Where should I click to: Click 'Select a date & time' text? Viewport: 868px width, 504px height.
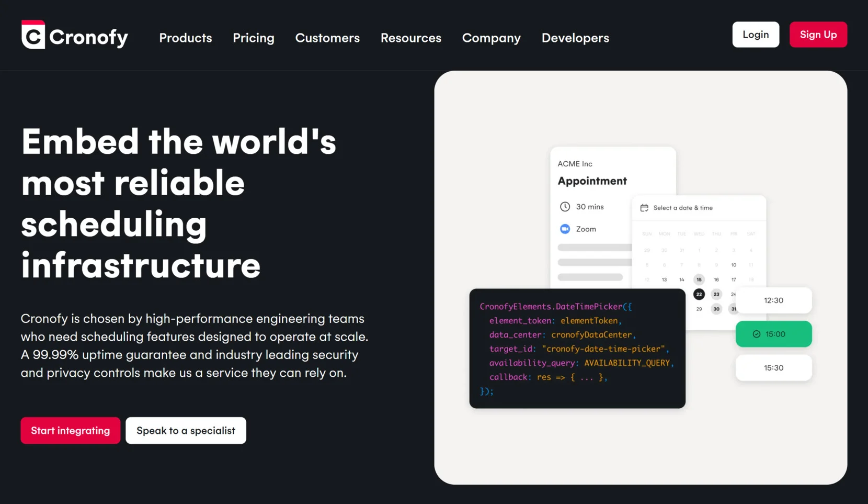(x=683, y=208)
